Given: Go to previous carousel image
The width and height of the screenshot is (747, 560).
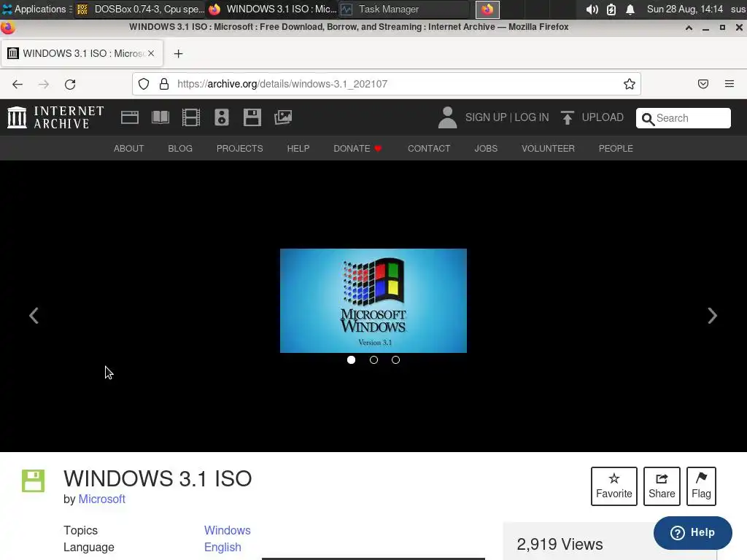Looking at the screenshot, I should point(34,316).
